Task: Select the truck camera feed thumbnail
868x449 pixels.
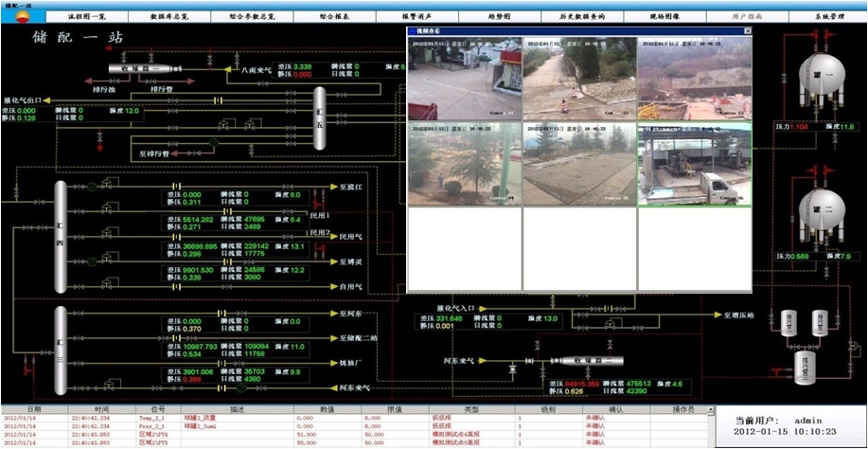Action: tap(694, 163)
